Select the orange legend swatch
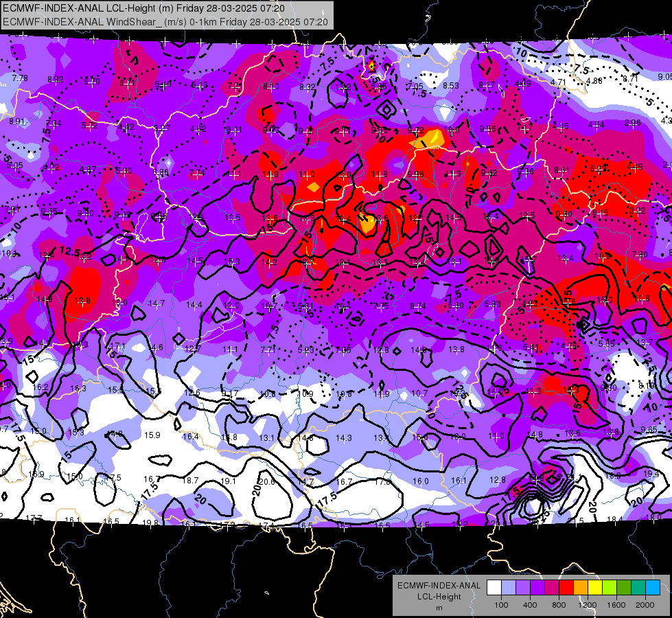This screenshot has height=618, width=672. pos(581,588)
